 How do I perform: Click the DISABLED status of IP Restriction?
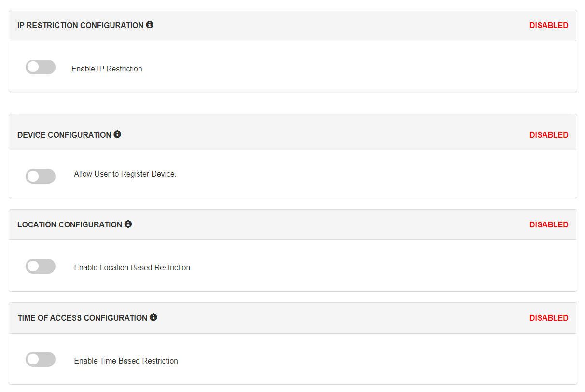549,25
